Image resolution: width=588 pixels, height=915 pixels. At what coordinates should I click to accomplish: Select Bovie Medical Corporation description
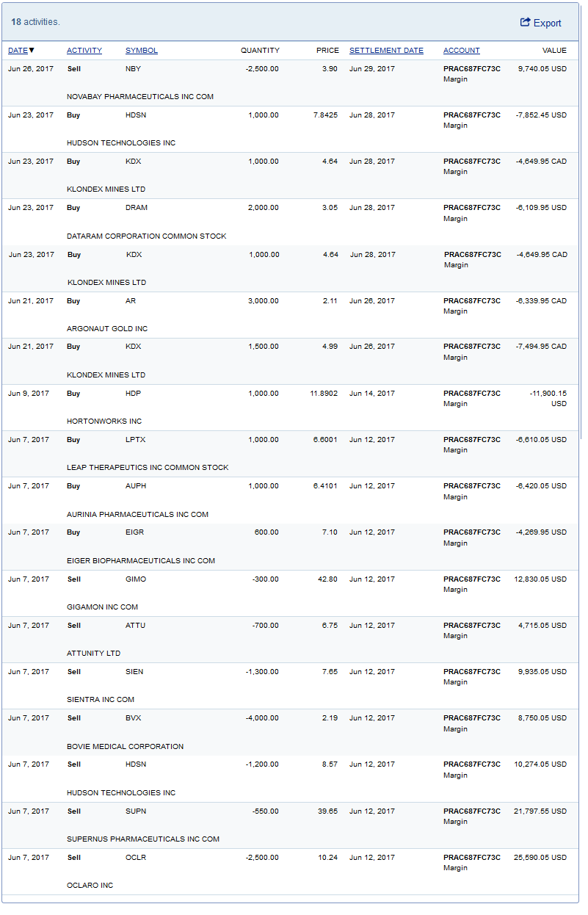tap(125, 746)
